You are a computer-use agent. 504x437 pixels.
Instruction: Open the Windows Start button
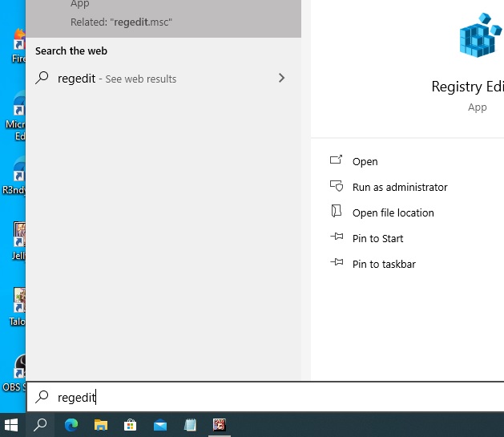[11, 425]
